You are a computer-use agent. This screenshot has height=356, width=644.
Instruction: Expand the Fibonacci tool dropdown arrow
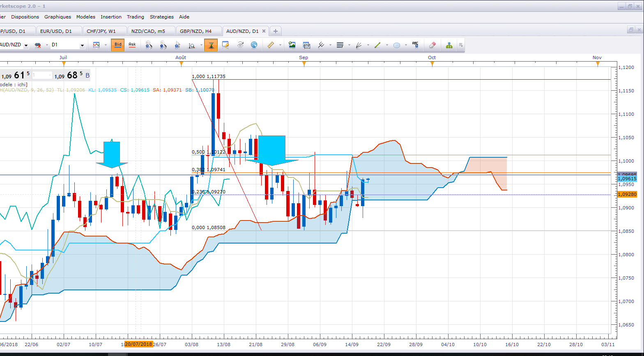click(349, 45)
